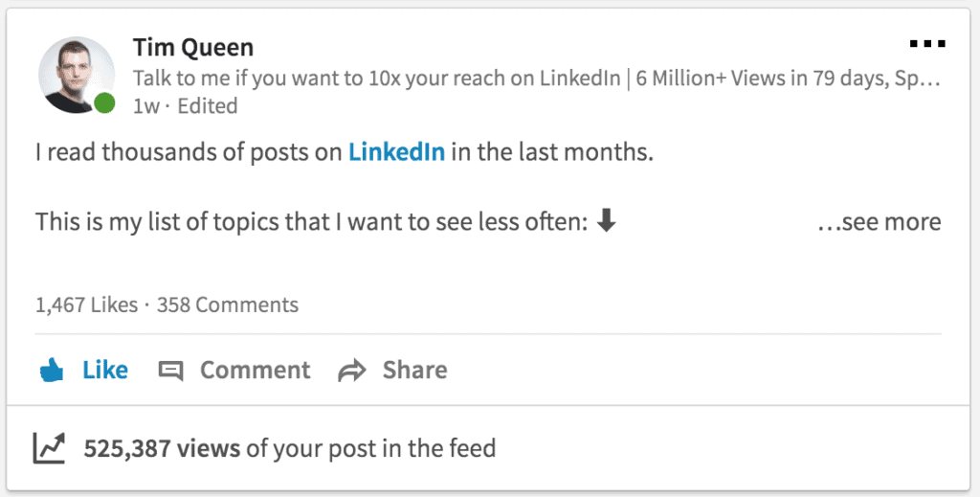Click the "list of topics" post sentence

(311, 222)
